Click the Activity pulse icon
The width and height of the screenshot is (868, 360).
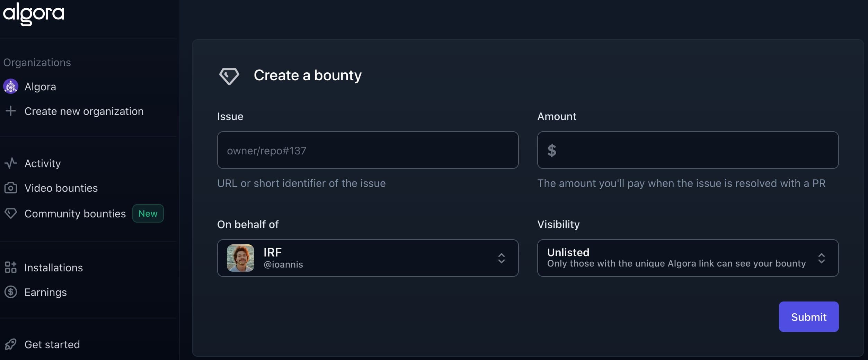[x=11, y=163]
